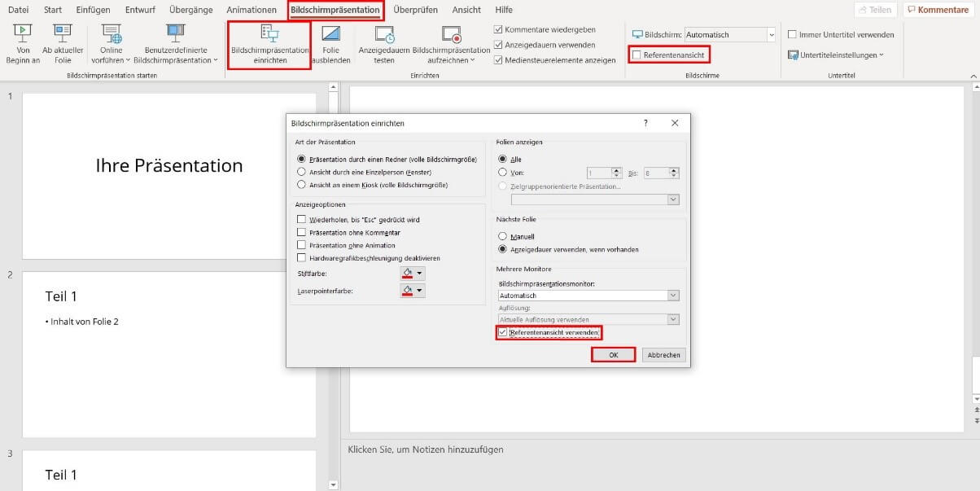Open the Datei menu
This screenshot has width=980, height=491.
click(x=19, y=10)
